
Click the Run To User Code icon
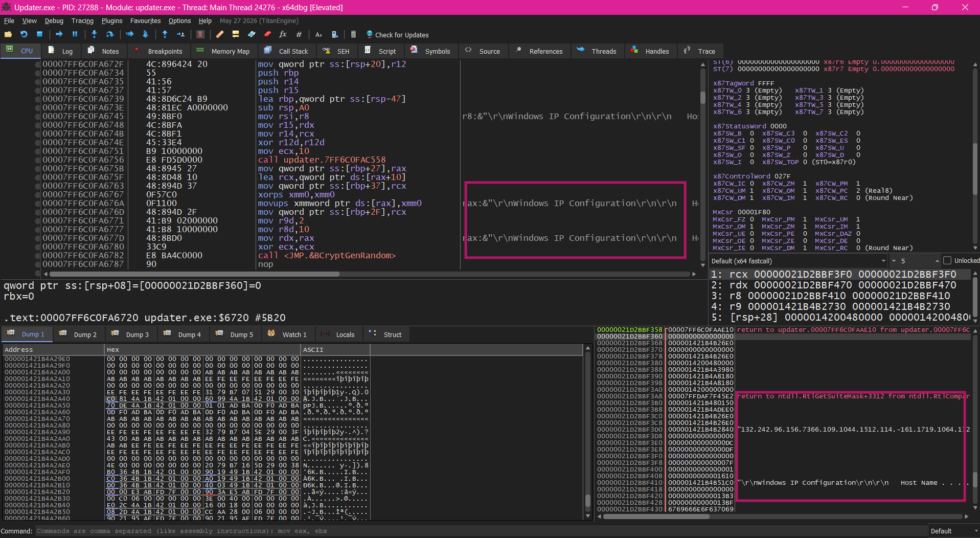180,34
